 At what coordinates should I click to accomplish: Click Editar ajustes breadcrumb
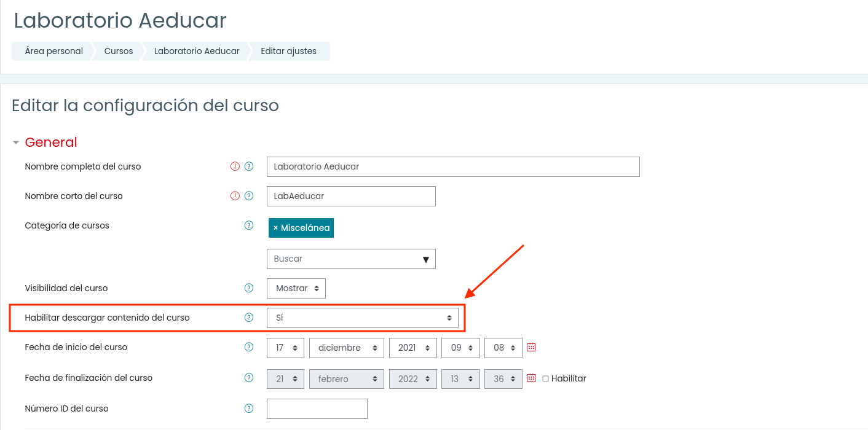(x=289, y=51)
